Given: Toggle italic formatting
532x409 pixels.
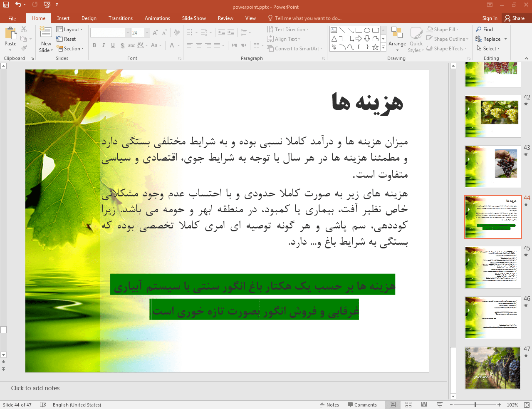Looking at the screenshot, I should pos(104,45).
